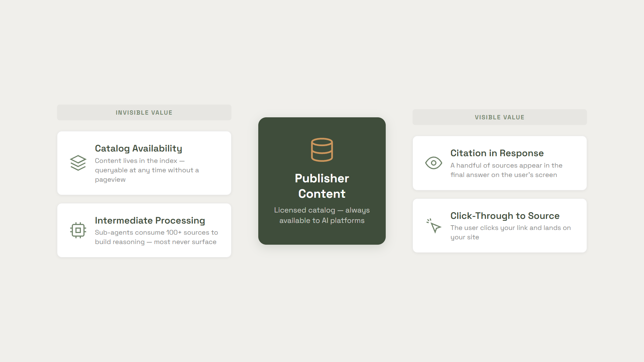This screenshot has width=644, height=362.
Task: Click the stacked layers icon
Action: [78, 163]
